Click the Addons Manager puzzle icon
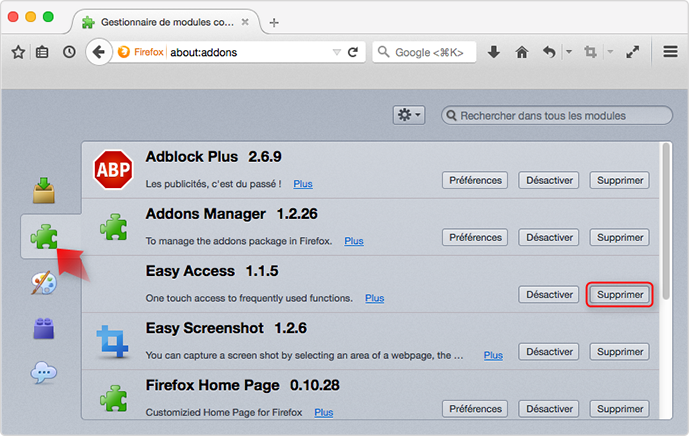The height and width of the screenshot is (436, 689). 113,227
